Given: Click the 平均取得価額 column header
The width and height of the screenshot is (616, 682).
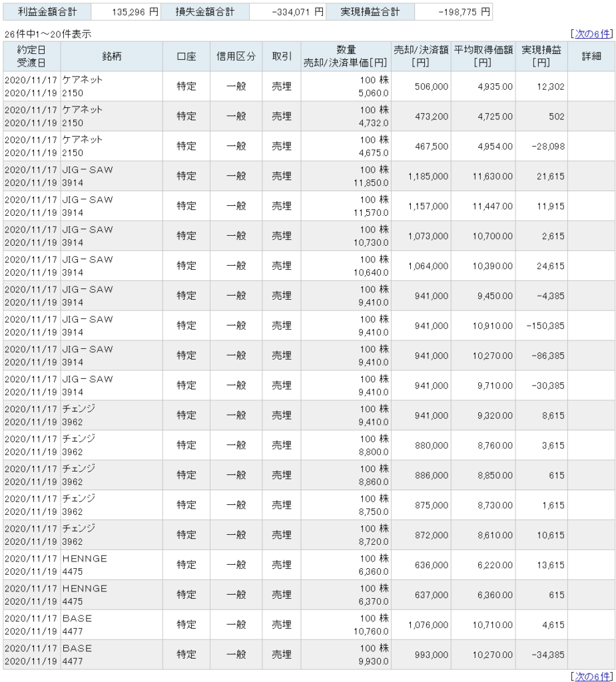Looking at the screenshot, I should pyautogui.click(x=483, y=56).
